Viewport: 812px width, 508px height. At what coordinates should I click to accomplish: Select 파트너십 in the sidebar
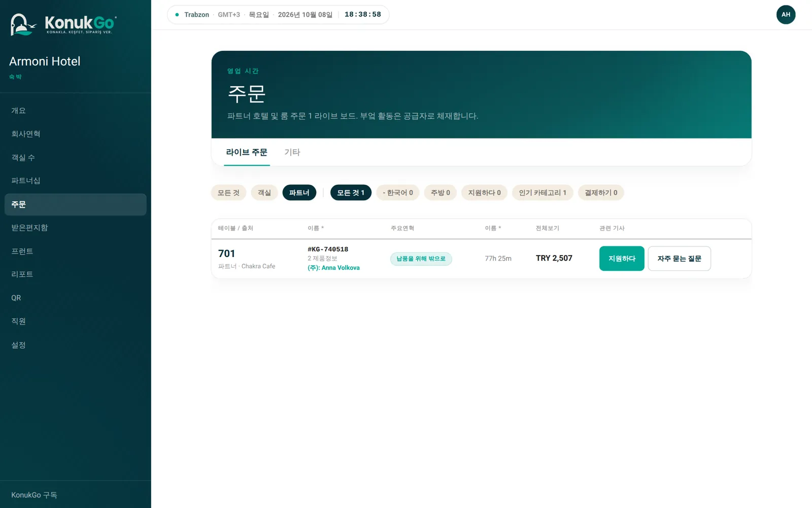pos(75,181)
